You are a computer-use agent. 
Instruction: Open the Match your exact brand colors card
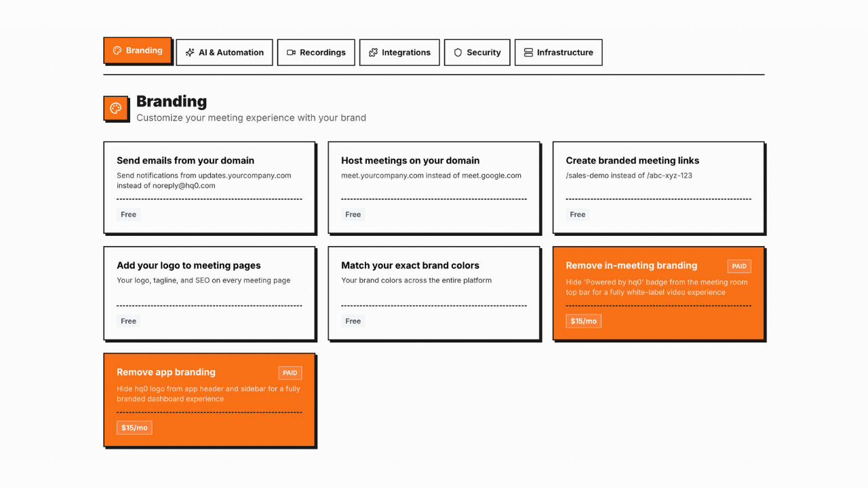[x=433, y=293]
